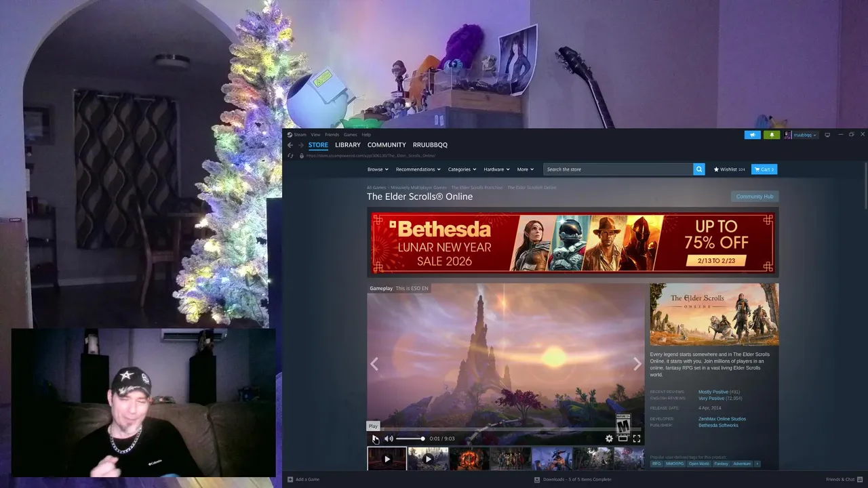Viewport: 868px width, 488px height.
Task: Expand the Hardware dropdown
Action: pyautogui.click(x=496, y=169)
